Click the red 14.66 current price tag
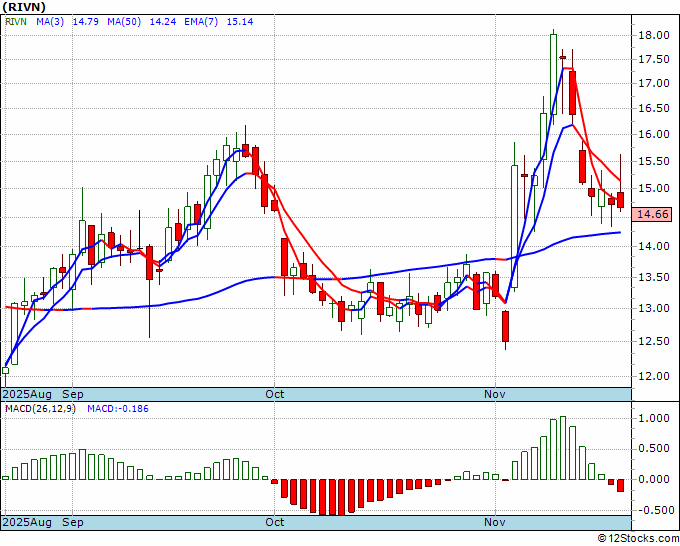The image size is (680, 546). pyautogui.click(x=653, y=214)
